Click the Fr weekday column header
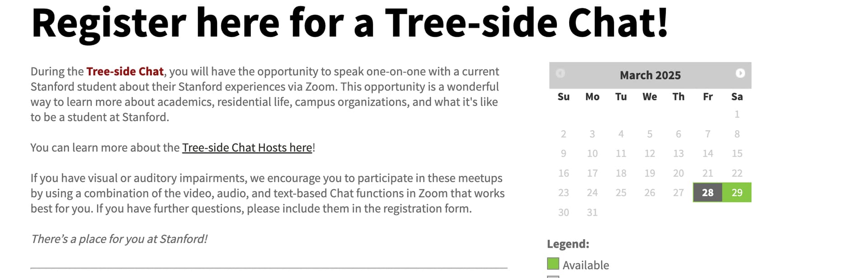The height and width of the screenshot is (278, 868). (708, 97)
